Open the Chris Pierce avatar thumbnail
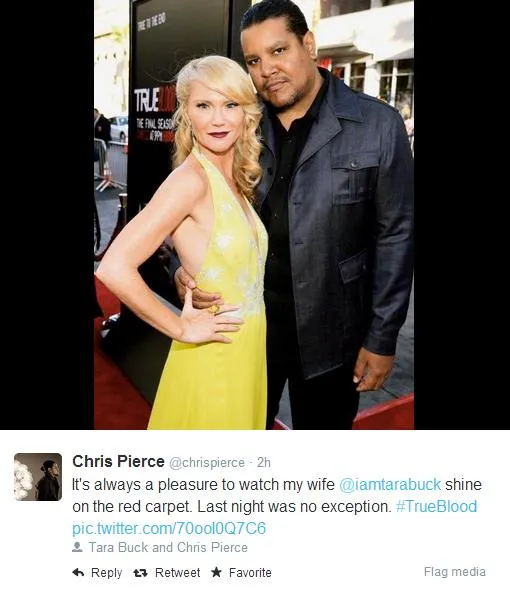 click(38, 477)
